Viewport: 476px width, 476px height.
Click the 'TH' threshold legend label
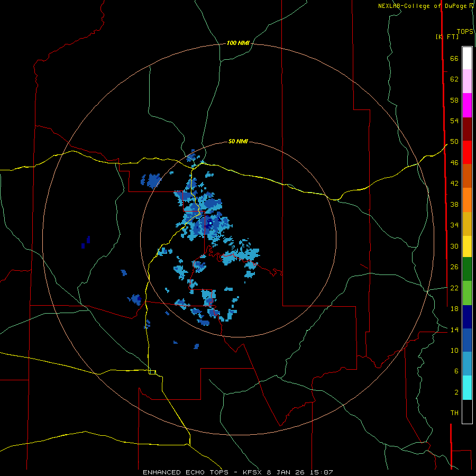[454, 413]
